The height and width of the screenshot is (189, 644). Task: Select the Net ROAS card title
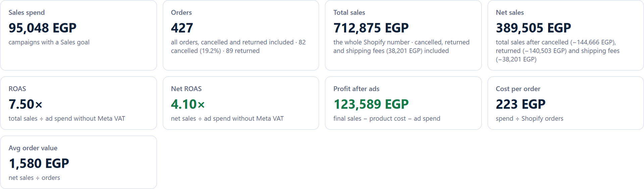pos(186,89)
